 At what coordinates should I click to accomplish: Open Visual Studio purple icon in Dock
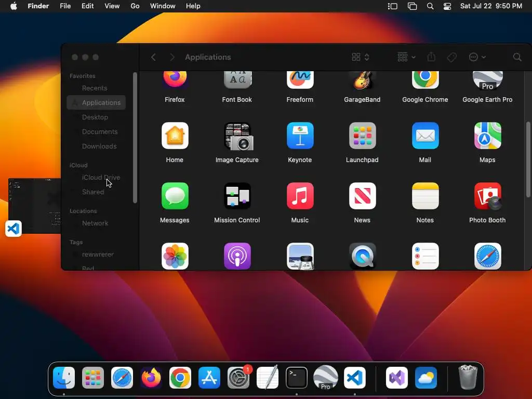396,378
